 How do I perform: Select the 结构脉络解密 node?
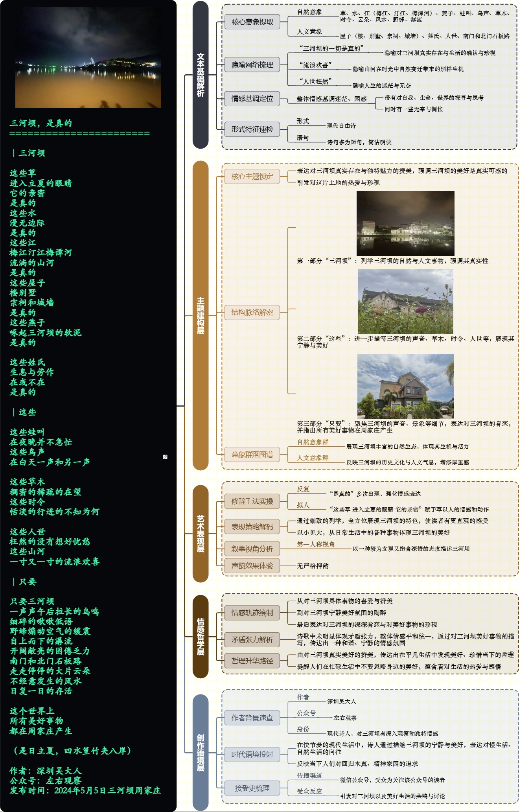252,312
